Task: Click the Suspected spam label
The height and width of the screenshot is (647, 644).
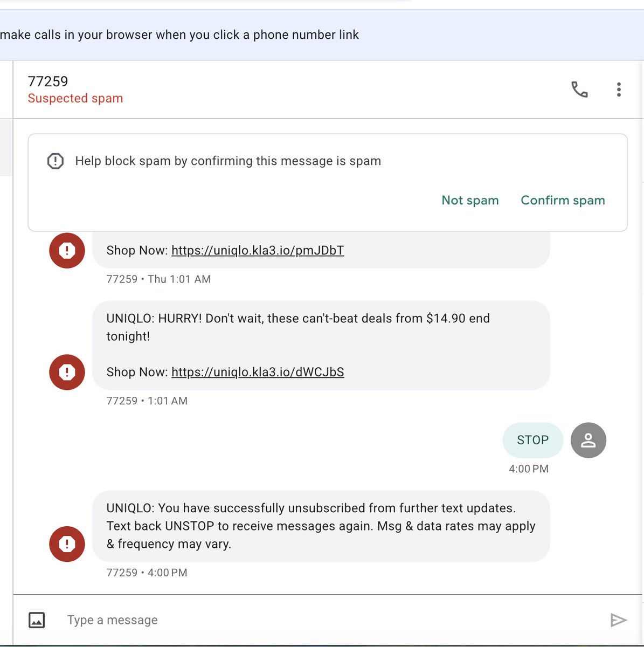Action: pyautogui.click(x=75, y=99)
